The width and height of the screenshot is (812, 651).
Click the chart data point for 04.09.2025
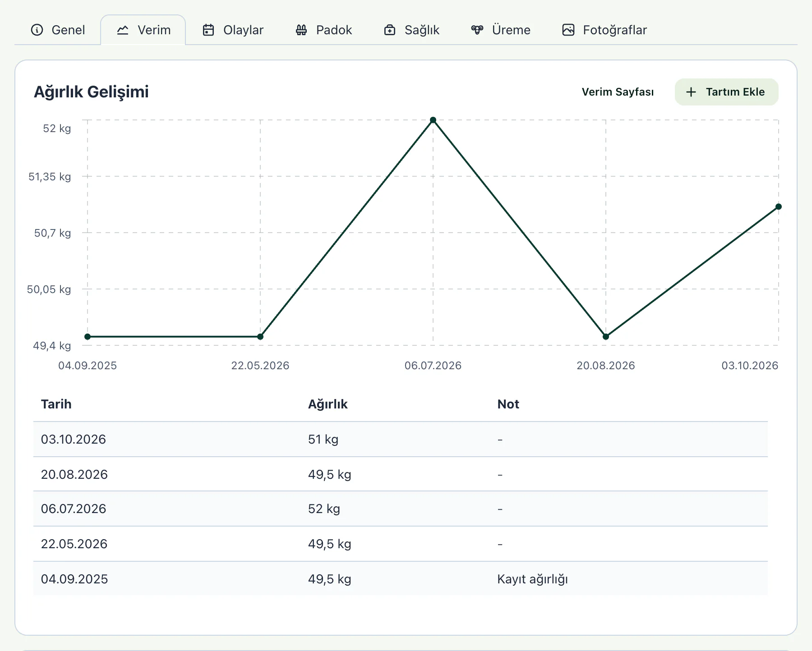click(88, 337)
